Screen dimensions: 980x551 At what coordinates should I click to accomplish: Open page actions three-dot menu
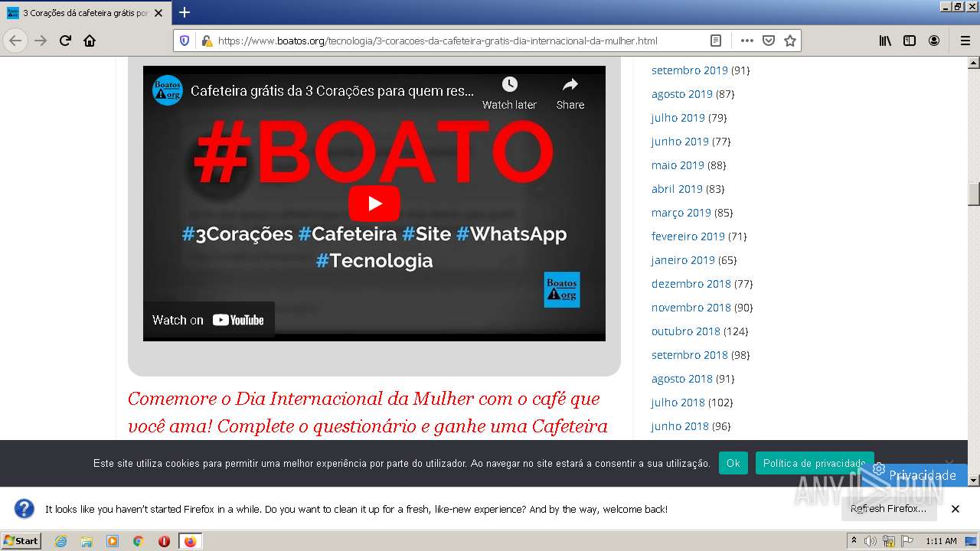[x=746, y=41]
